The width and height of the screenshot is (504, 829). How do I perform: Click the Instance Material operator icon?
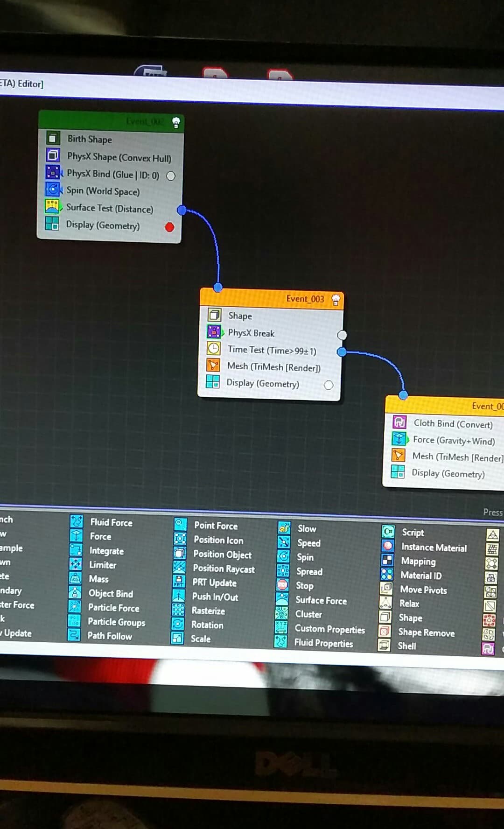(x=387, y=546)
